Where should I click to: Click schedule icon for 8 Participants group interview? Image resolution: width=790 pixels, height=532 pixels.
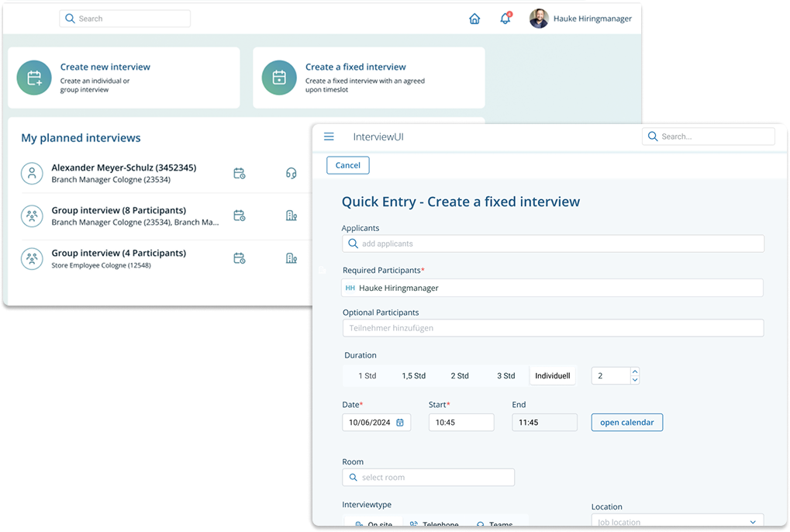coord(240,216)
